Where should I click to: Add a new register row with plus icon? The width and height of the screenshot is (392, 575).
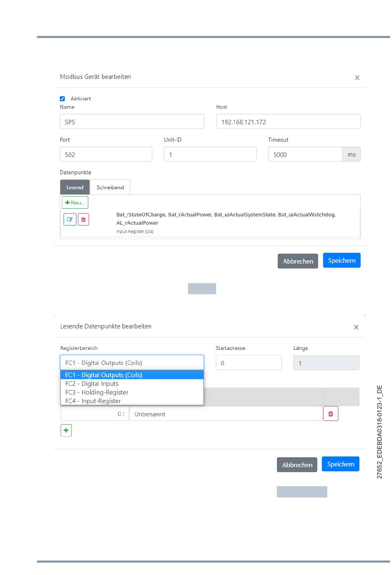[x=66, y=430]
